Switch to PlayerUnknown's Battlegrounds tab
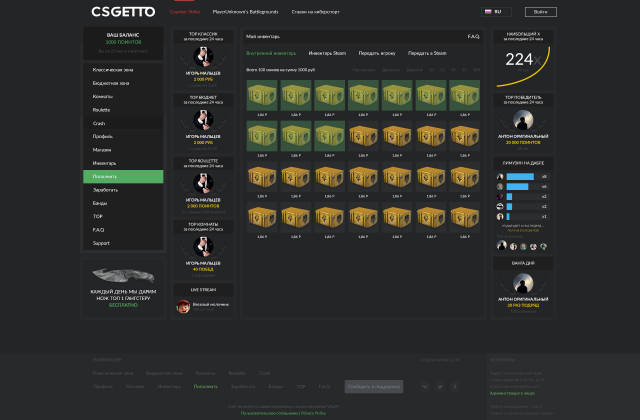The width and height of the screenshot is (640, 420). (x=245, y=12)
